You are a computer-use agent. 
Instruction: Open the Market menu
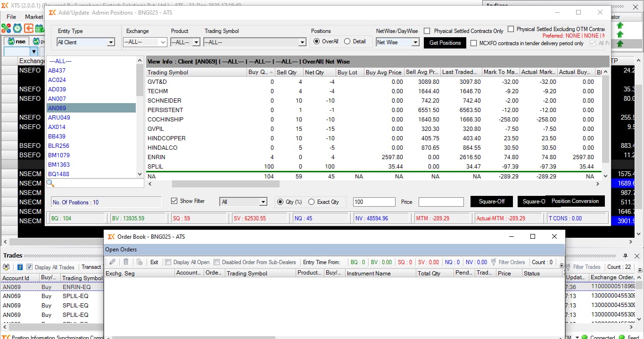click(x=33, y=16)
